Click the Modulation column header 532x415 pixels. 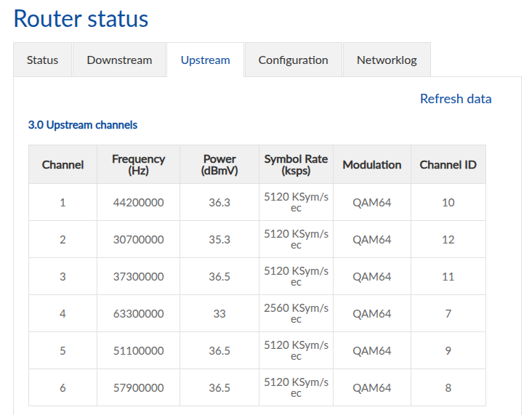click(x=371, y=165)
